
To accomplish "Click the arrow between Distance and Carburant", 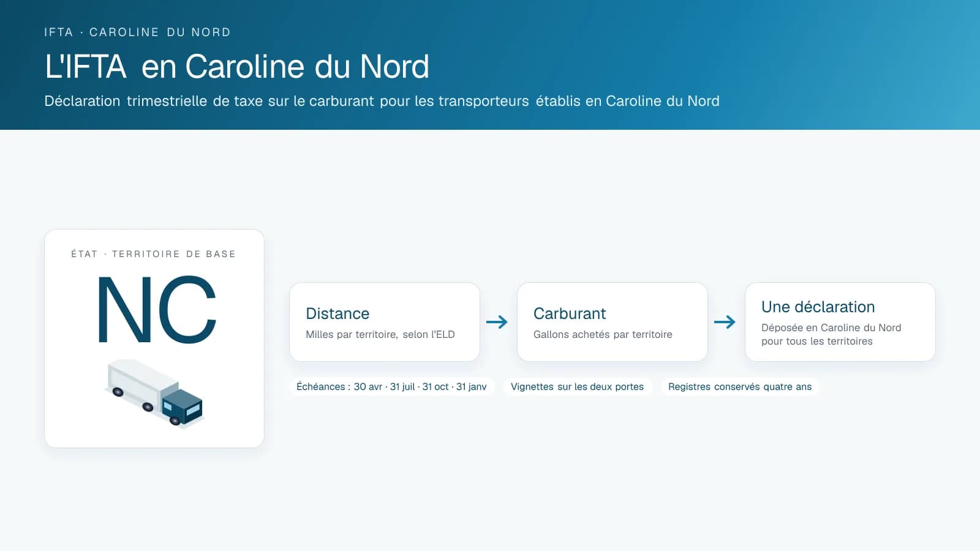I will click(x=497, y=322).
